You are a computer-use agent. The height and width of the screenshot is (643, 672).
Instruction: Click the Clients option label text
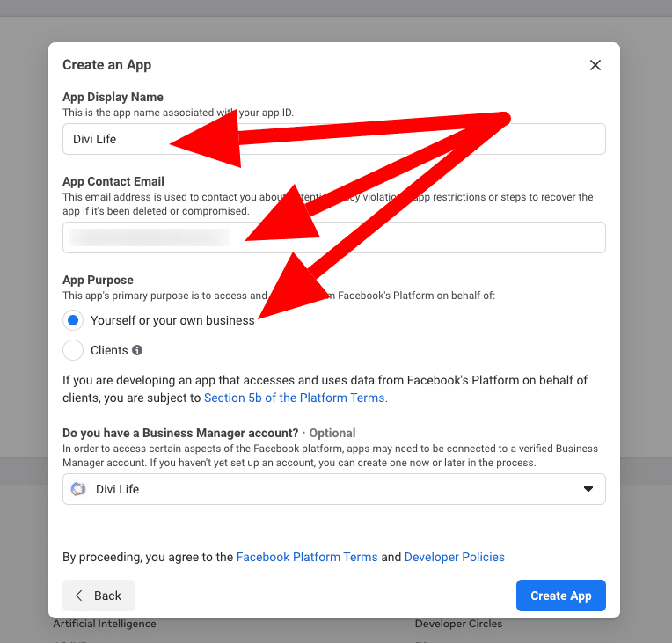click(109, 350)
